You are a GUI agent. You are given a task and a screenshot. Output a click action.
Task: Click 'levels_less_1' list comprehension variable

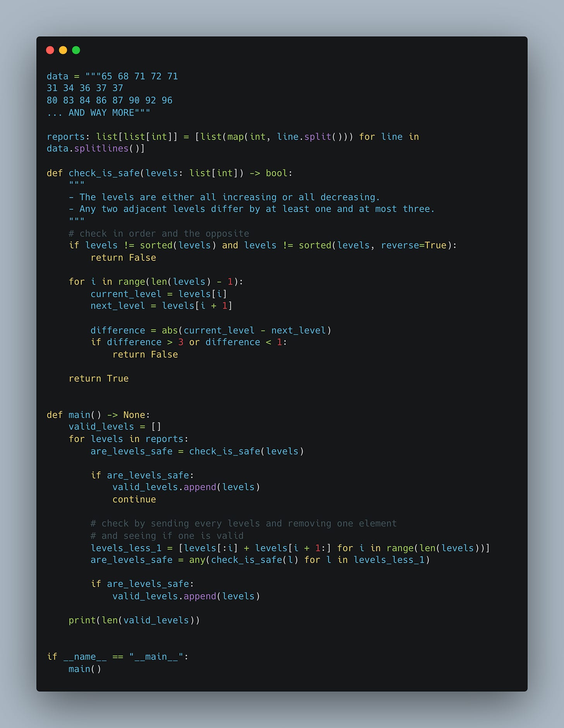click(126, 548)
